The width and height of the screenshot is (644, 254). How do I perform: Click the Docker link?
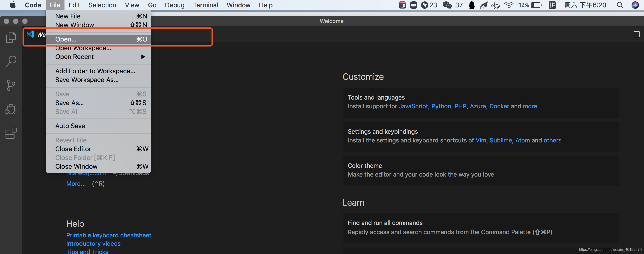pos(499,106)
